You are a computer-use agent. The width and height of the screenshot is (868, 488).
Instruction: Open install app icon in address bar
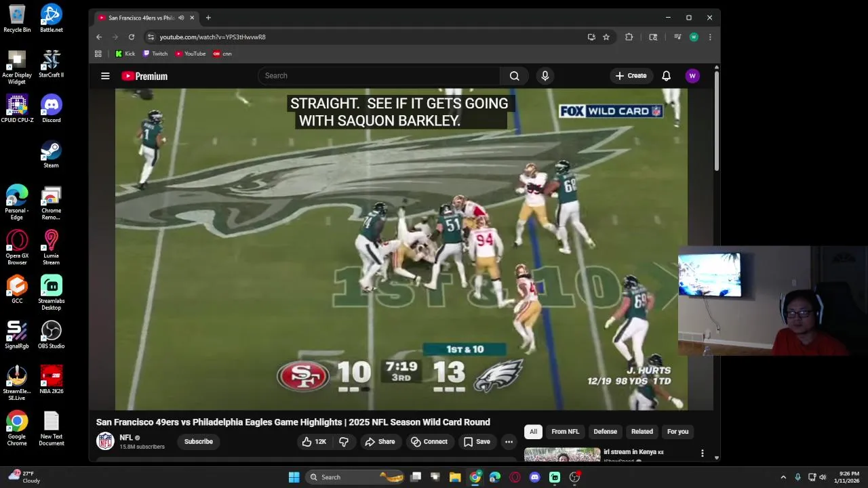click(591, 37)
